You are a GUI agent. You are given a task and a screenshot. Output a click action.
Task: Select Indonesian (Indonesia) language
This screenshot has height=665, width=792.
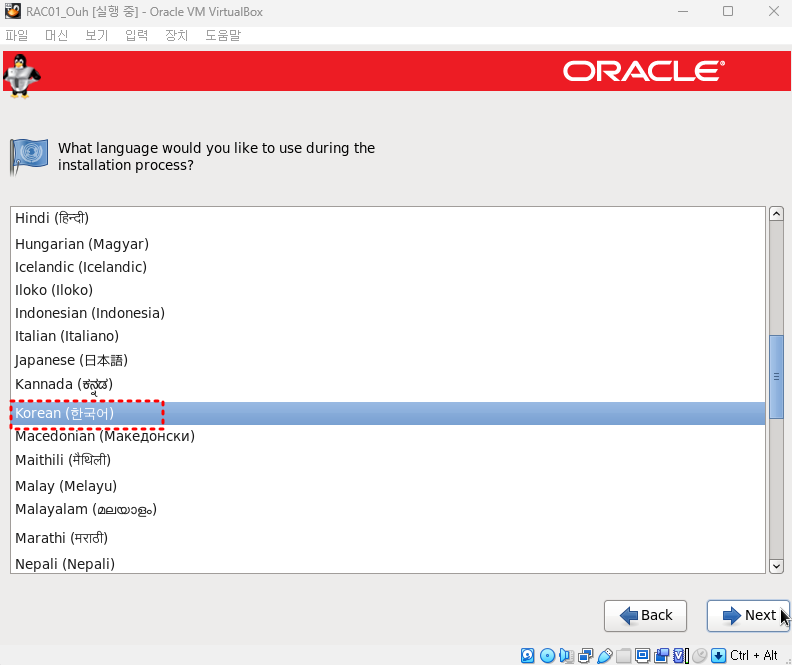click(388, 313)
